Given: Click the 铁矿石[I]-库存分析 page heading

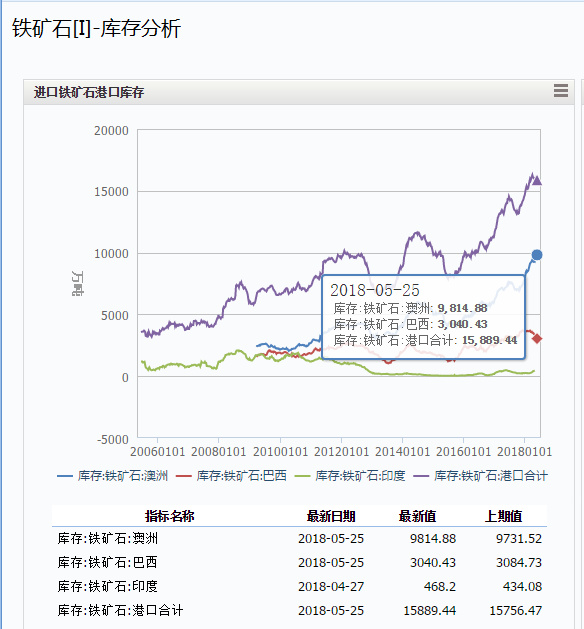Looking at the screenshot, I should pos(96,28).
